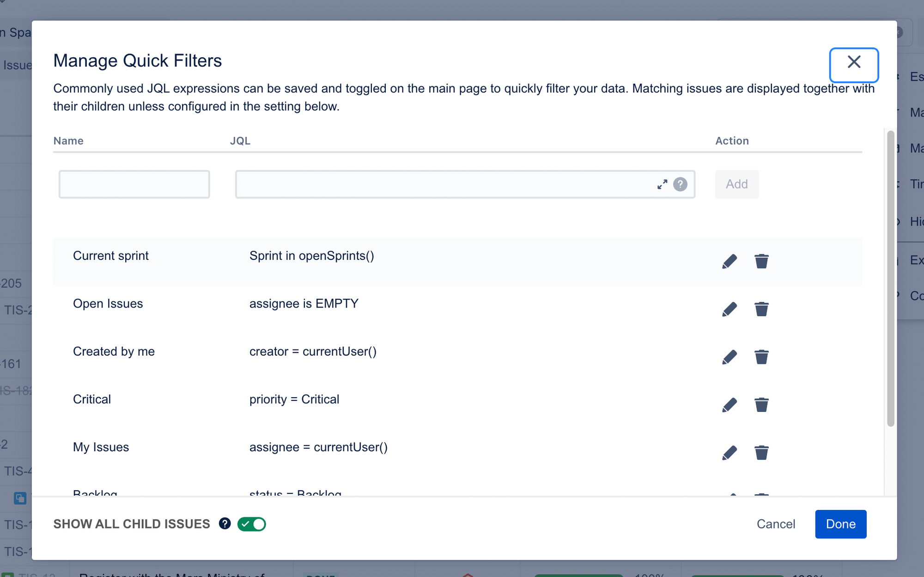Viewport: 924px width, 577px height.
Task: Click the quick filter Name input
Action: coord(134,184)
